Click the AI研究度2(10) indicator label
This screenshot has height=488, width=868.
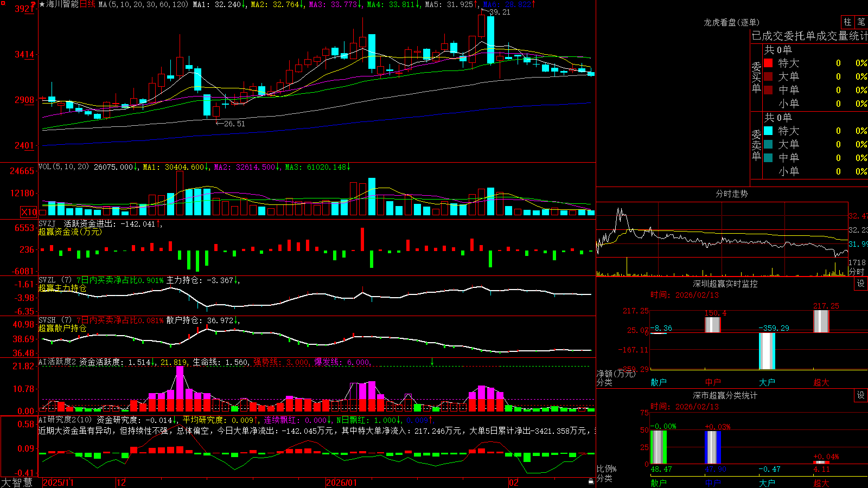pyautogui.click(x=65, y=420)
